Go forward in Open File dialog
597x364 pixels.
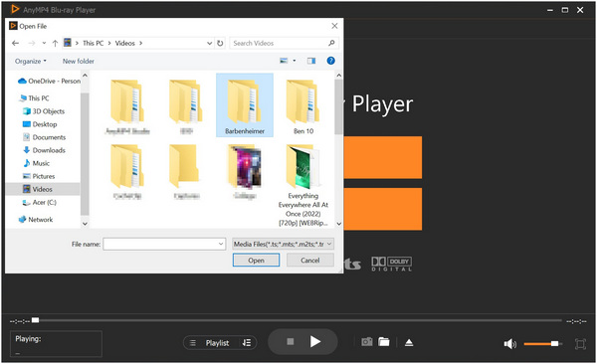tap(32, 43)
